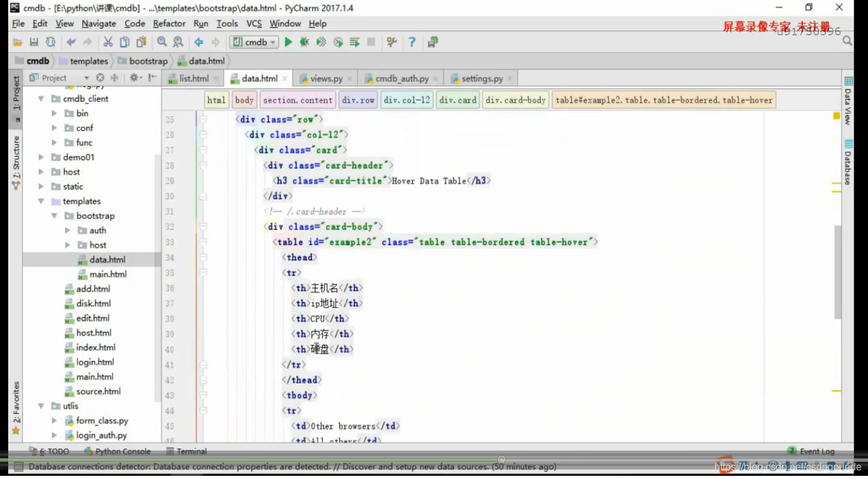Click the Replace magnifier icon

click(178, 42)
